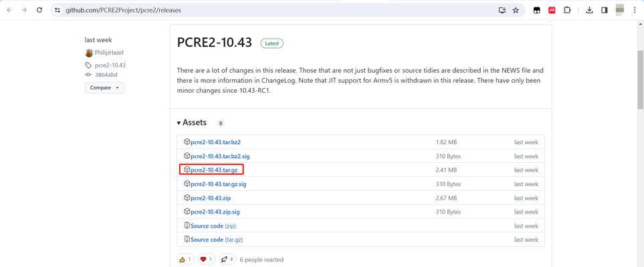Bookmark this page with the star icon

click(x=516, y=10)
